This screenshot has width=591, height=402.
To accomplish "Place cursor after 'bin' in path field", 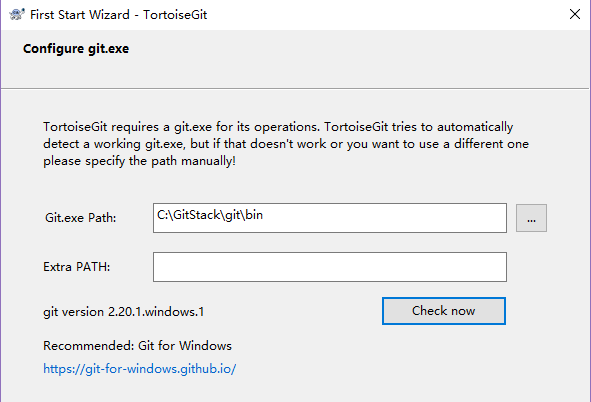I will (264, 215).
